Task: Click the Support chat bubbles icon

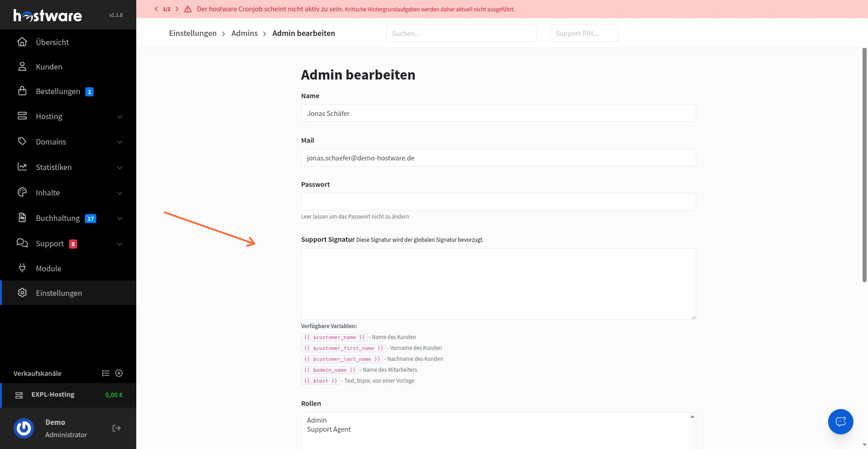Action: point(22,243)
